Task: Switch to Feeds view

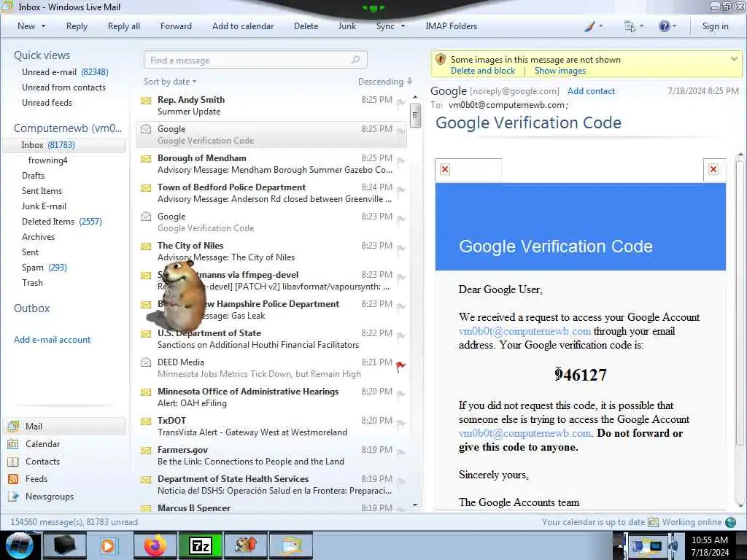Action: pyautogui.click(x=28, y=478)
